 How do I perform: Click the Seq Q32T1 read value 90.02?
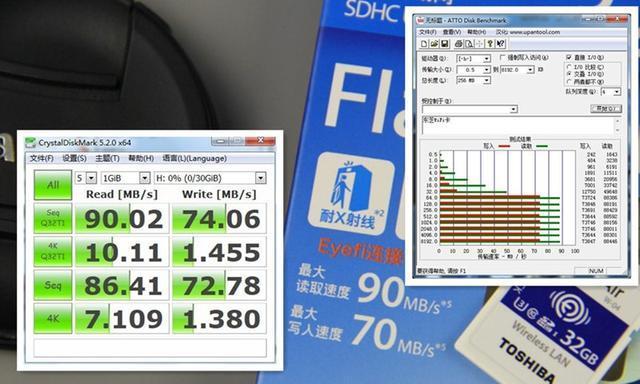(x=122, y=218)
